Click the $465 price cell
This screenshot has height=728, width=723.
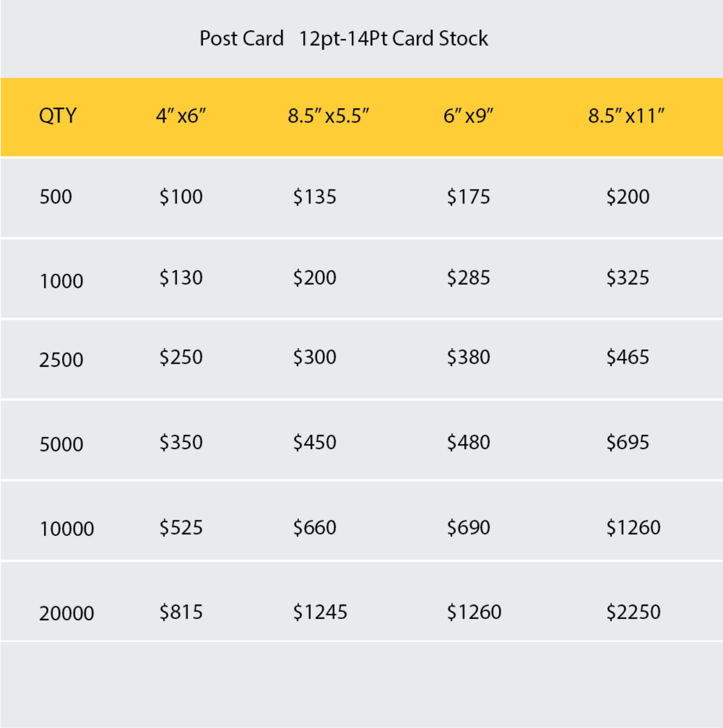pyautogui.click(x=627, y=357)
